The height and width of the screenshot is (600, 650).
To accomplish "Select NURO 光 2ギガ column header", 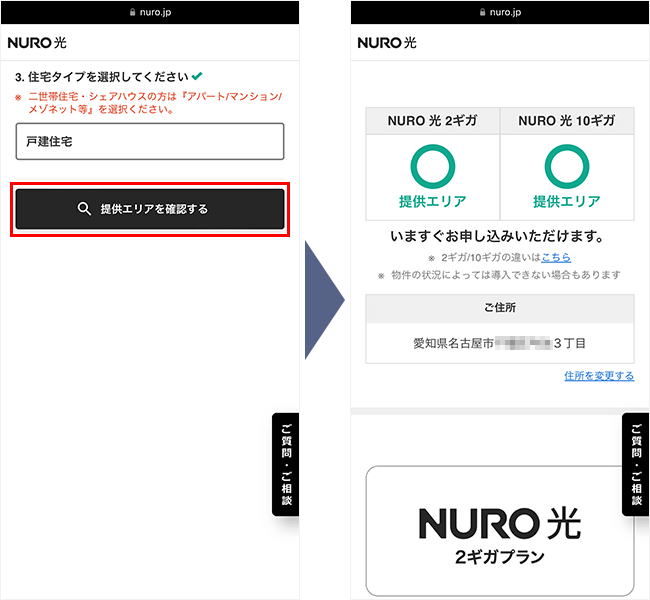I will coord(433,121).
